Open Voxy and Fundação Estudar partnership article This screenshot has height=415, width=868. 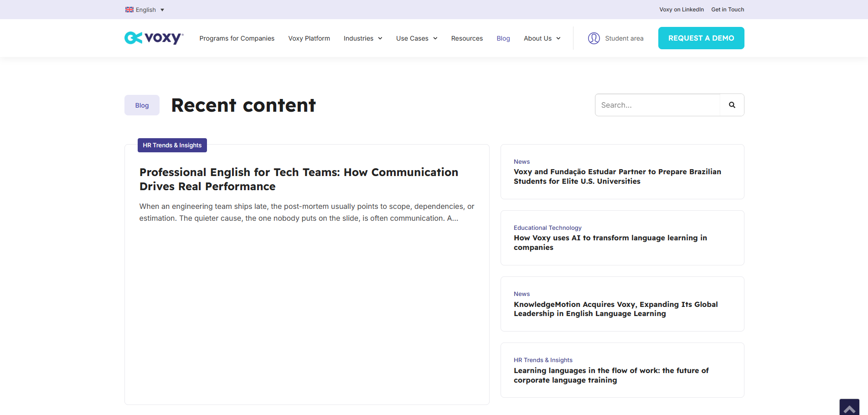[617, 176]
